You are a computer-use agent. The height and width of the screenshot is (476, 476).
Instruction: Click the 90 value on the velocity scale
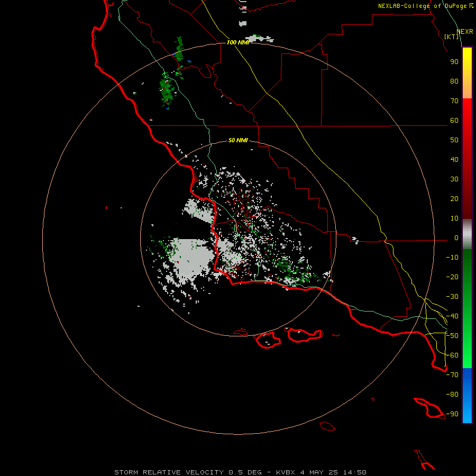tap(454, 62)
